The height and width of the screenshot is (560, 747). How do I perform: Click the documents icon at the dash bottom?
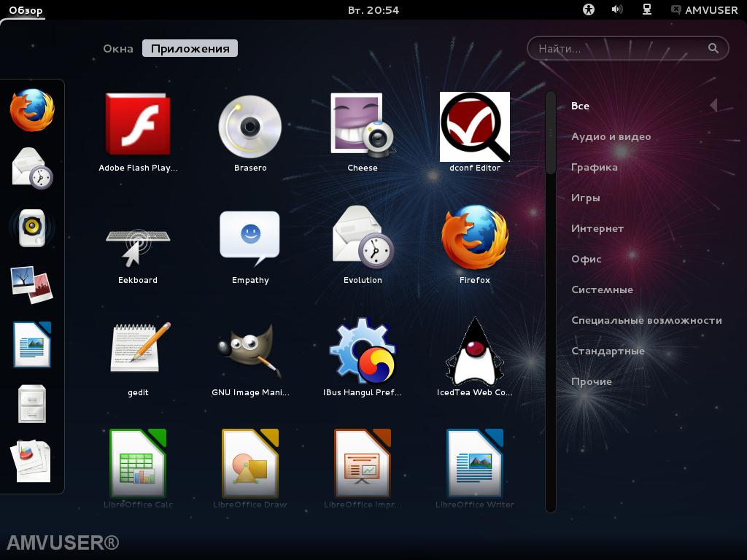pos(32,462)
